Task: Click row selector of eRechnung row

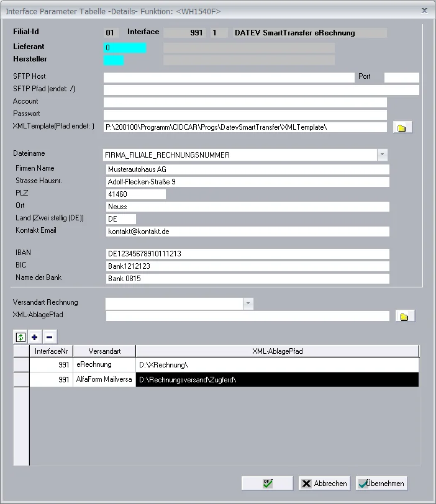Action: 21,365
